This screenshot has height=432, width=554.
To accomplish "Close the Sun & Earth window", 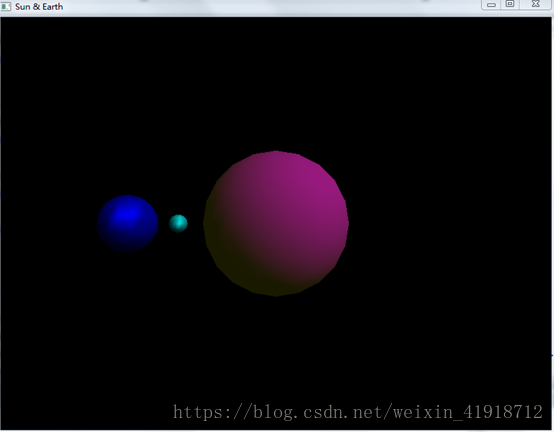I will tap(536, 4).
